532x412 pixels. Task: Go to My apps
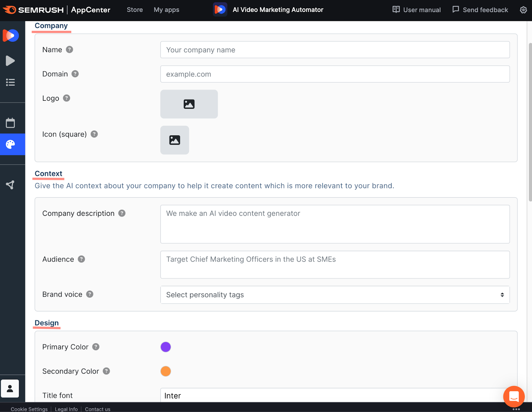pyautogui.click(x=166, y=10)
